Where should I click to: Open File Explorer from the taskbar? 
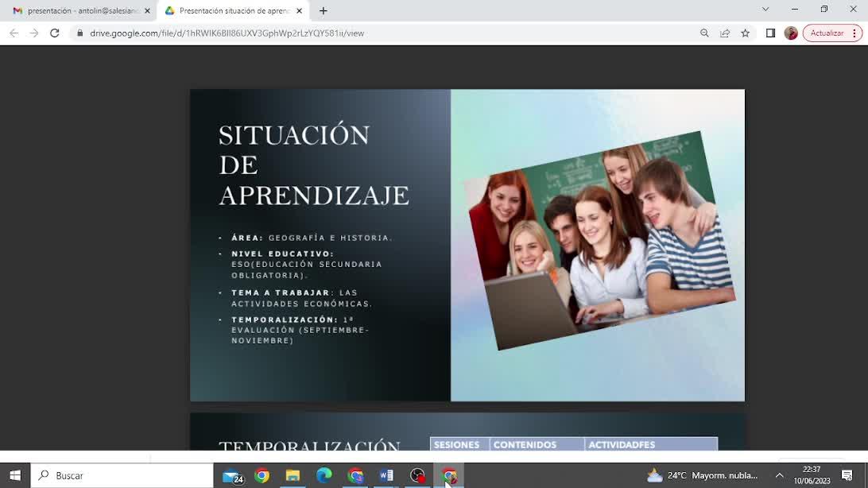pyautogui.click(x=293, y=475)
